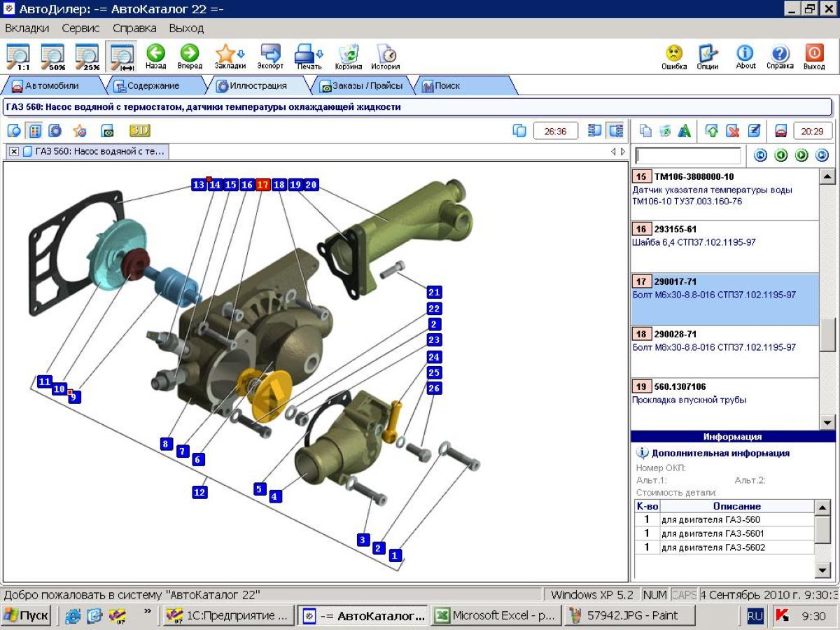Click the magnifier tool in illustration toolbar

pyautogui.click(x=14, y=131)
